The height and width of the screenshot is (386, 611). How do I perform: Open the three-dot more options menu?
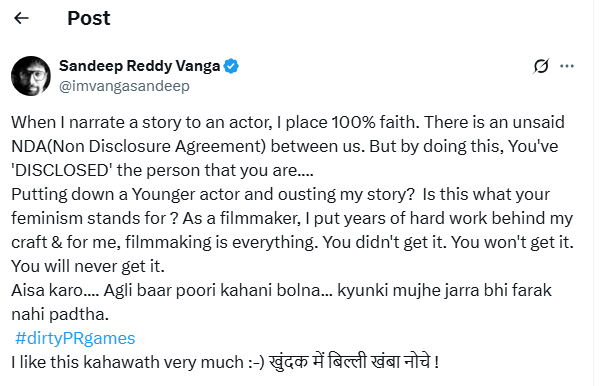[567, 66]
